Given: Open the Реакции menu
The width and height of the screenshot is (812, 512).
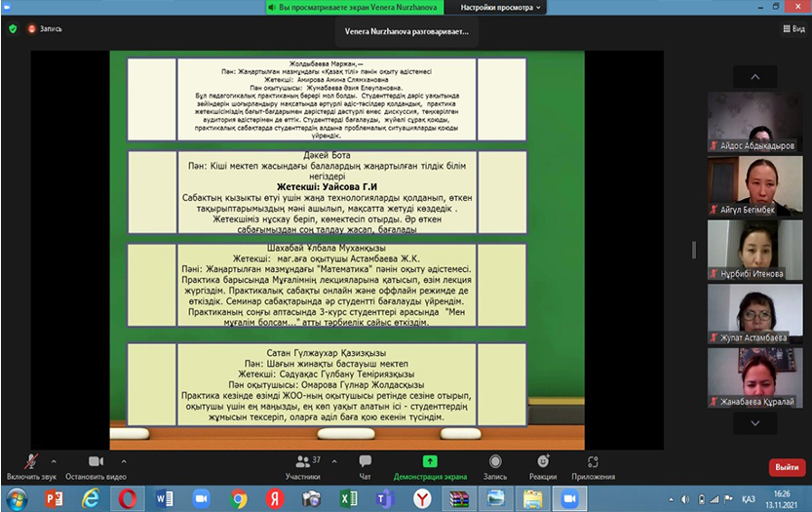Looking at the screenshot, I should pyautogui.click(x=543, y=466).
